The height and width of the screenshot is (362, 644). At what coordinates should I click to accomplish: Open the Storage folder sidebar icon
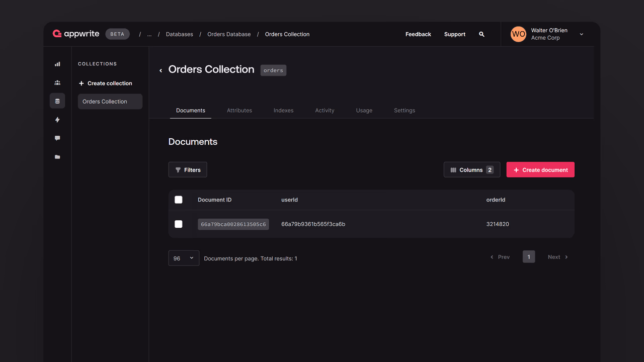point(57,157)
